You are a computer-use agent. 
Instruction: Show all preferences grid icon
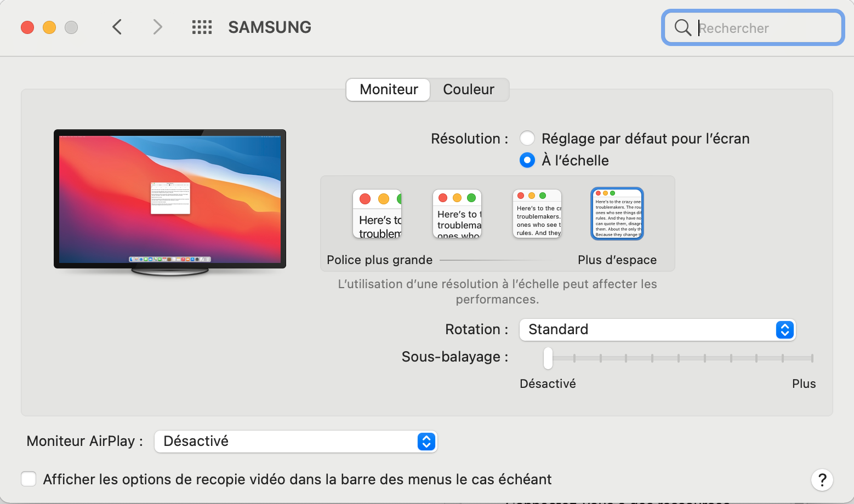pyautogui.click(x=202, y=27)
